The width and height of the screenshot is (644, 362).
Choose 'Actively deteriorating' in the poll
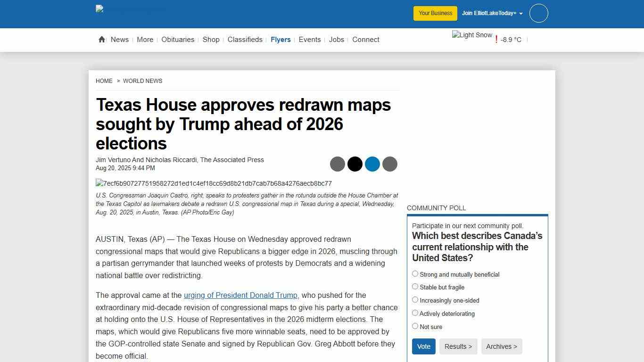415,313
